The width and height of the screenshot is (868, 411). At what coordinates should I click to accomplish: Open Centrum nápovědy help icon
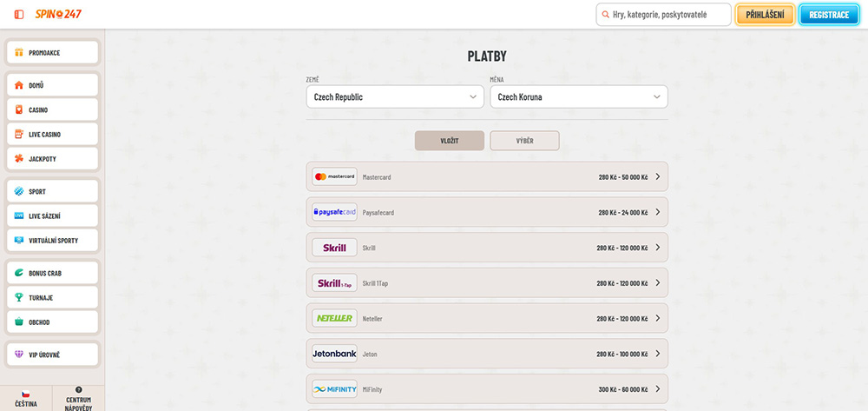pyautogui.click(x=79, y=390)
